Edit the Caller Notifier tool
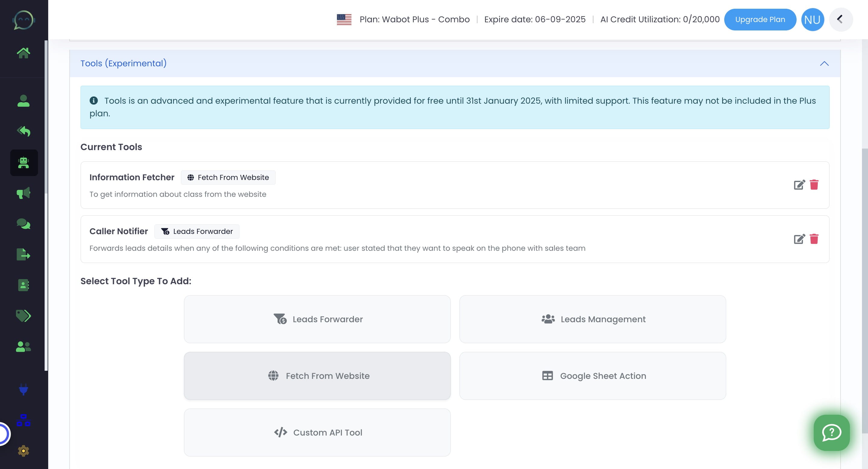The width and height of the screenshot is (868, 469). pos(799,239)
